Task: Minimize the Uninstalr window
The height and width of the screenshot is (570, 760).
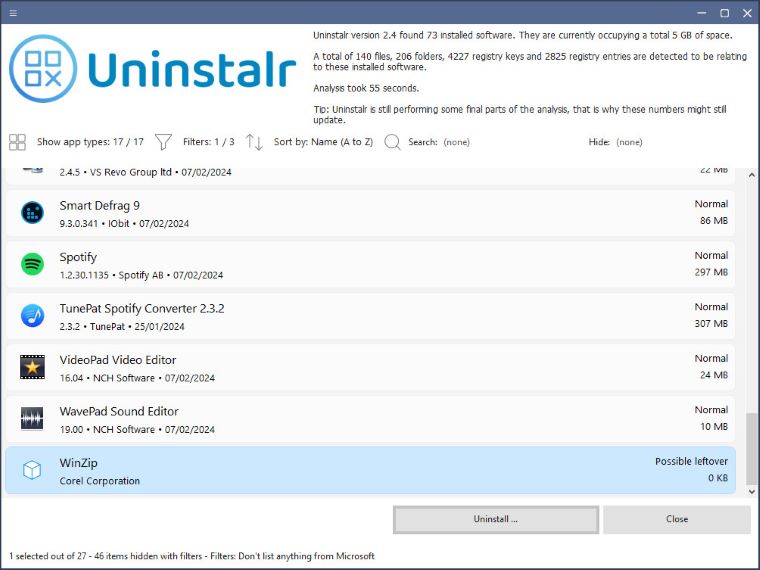Action: (x=701, y=13)
